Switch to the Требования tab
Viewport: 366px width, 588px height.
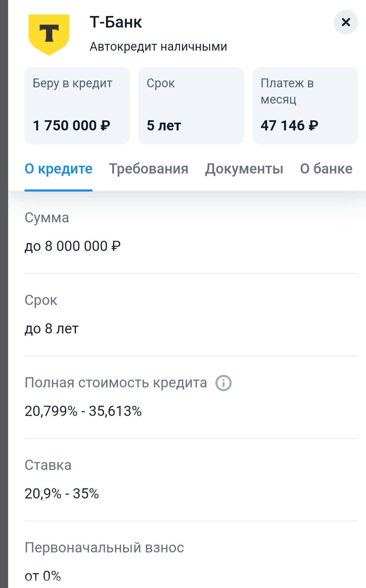pos(149,169)
